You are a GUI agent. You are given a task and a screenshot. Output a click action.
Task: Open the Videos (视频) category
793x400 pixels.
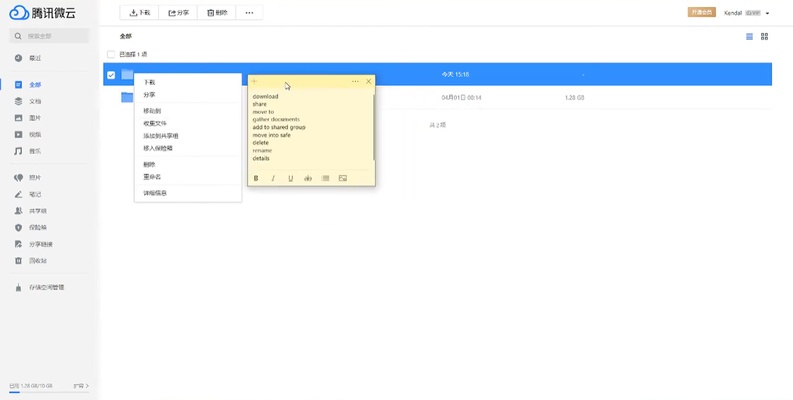coord(28,135)
